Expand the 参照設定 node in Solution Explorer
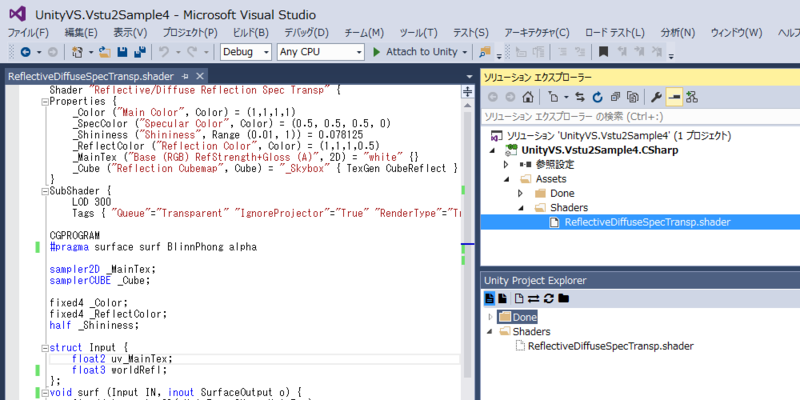This screenshot has width=800, height=400. coord(506,165)
